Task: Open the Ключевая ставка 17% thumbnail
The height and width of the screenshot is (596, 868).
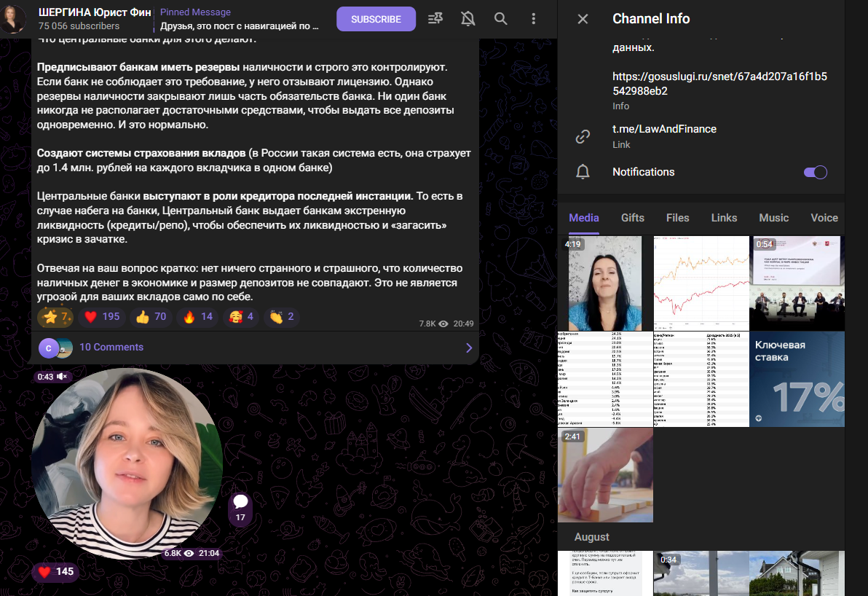Action: click(797, 380)
